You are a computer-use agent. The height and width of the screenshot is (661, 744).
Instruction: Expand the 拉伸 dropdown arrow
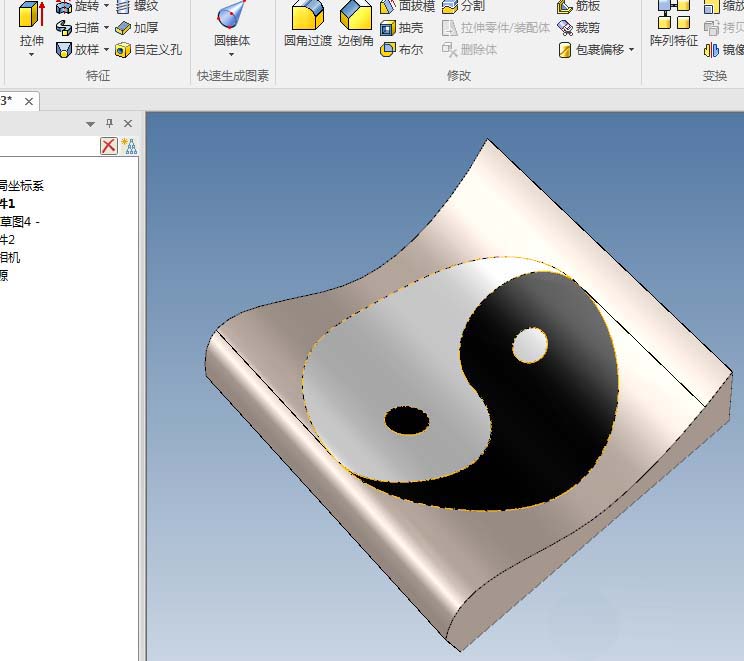pyautogui.click(x=31, y=55)
